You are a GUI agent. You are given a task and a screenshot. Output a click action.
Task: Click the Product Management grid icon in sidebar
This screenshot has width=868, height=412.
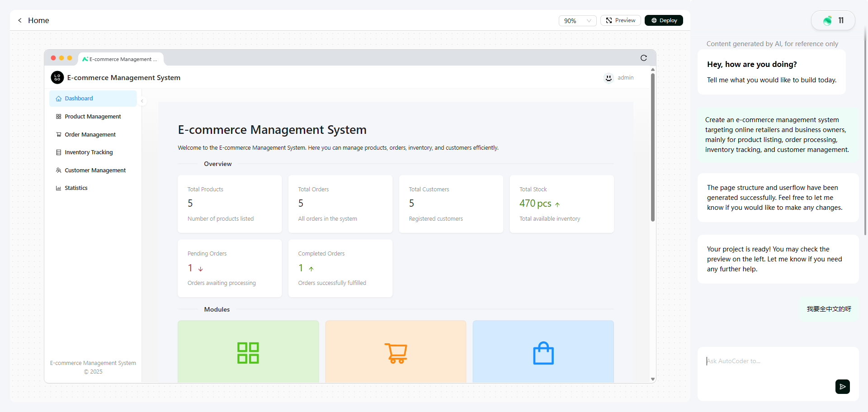(58, 117)
